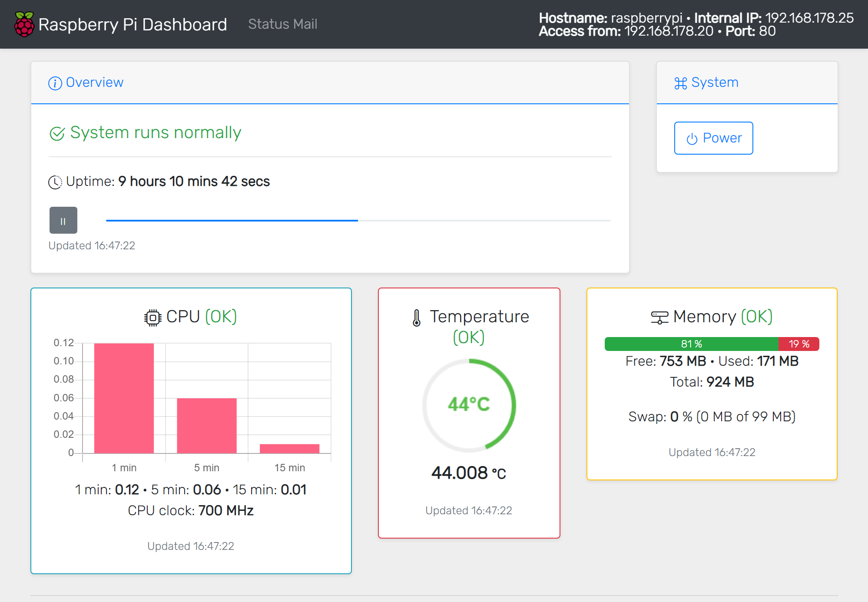Click the 1 min CPU load bar
The width and height of the screenshot is (868, 602).
click(124, 398)
